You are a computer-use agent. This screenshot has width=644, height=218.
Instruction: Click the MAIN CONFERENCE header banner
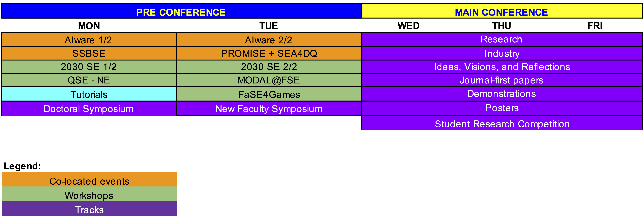(502, 11)
